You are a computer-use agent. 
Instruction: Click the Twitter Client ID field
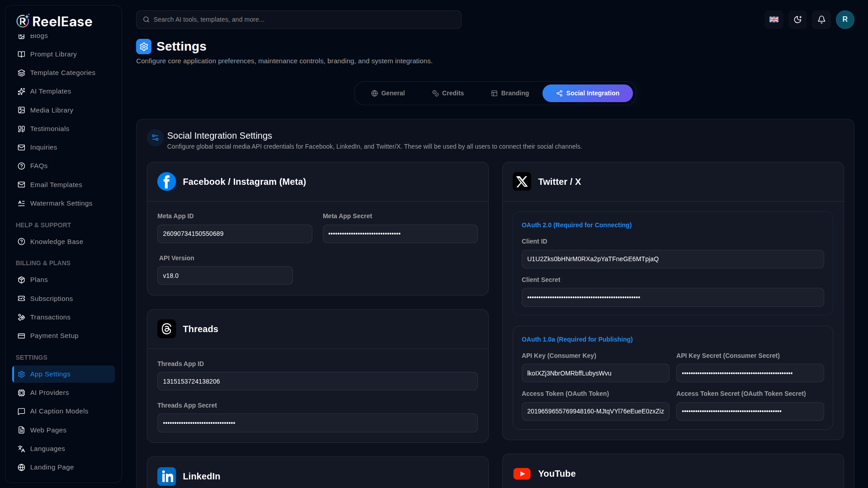[673, 259]
